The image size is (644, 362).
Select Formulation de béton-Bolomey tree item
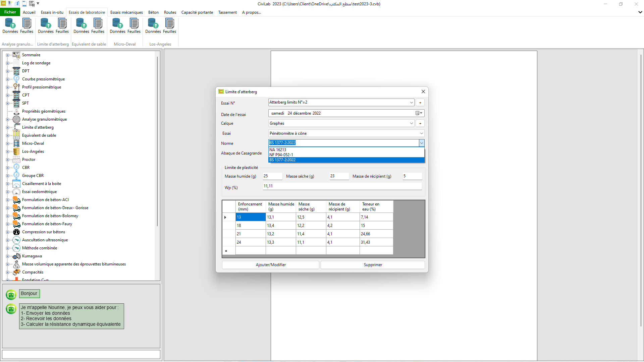(50, 216)
